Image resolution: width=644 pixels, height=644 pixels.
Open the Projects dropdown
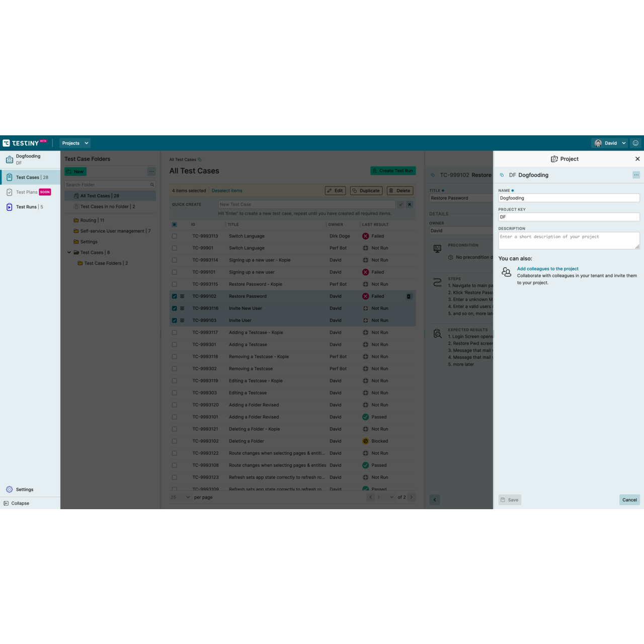pos(75,143)
